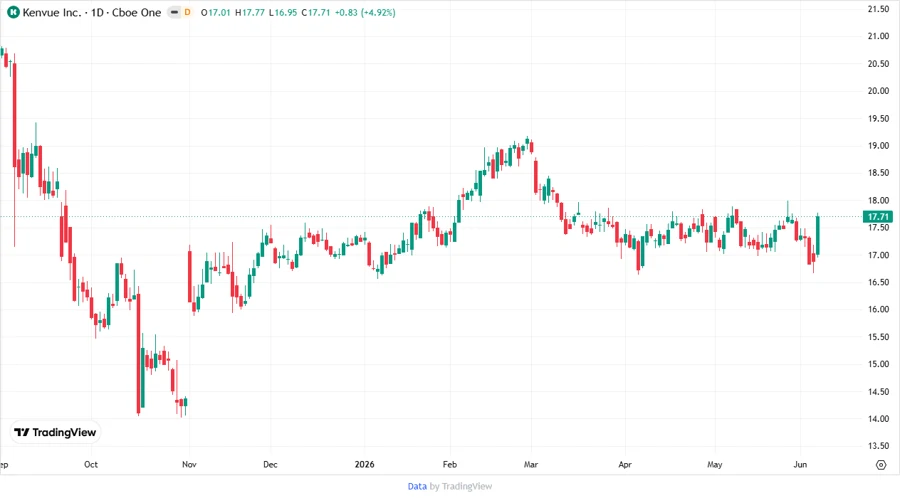Click the May date axis label

point(715,464)
